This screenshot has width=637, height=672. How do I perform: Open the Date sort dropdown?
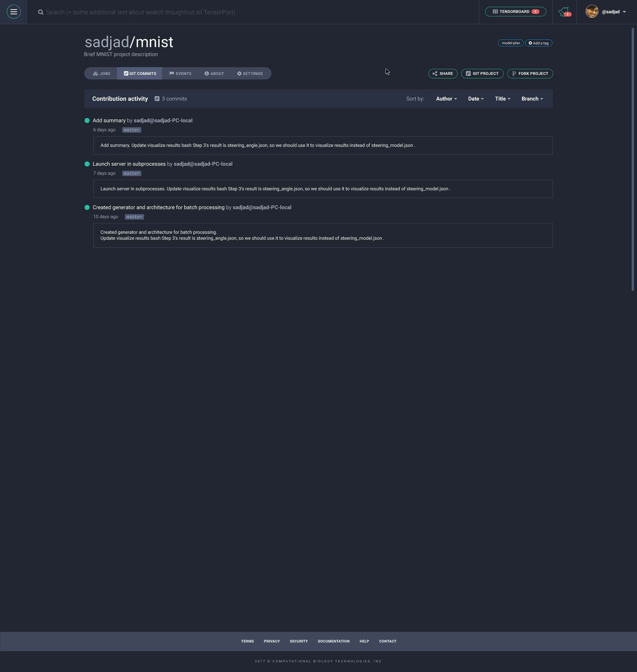click(x=476, y=99)
